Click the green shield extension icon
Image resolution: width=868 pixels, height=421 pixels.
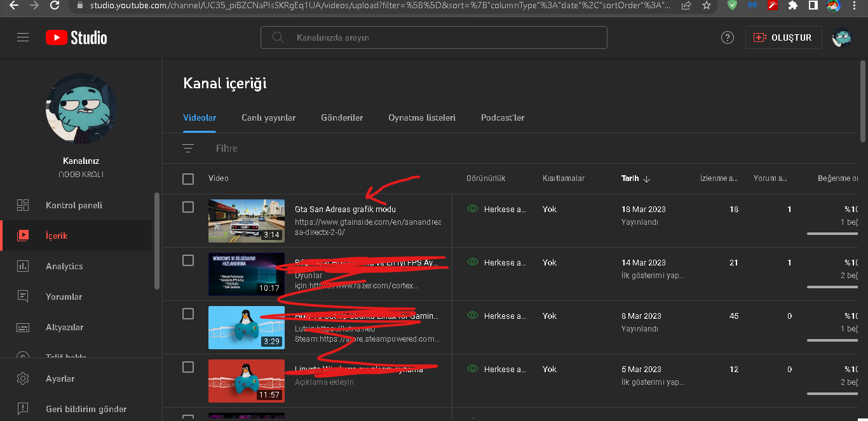tap(733, 5)
